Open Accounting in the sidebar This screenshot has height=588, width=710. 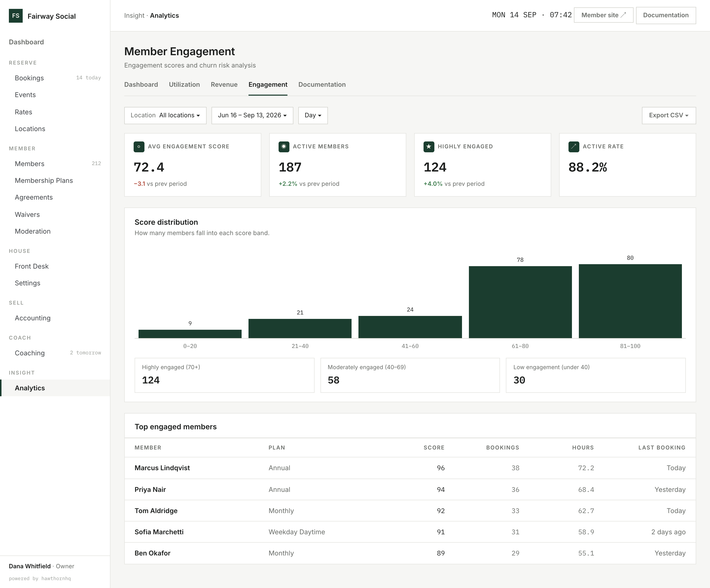coord(55,318)
